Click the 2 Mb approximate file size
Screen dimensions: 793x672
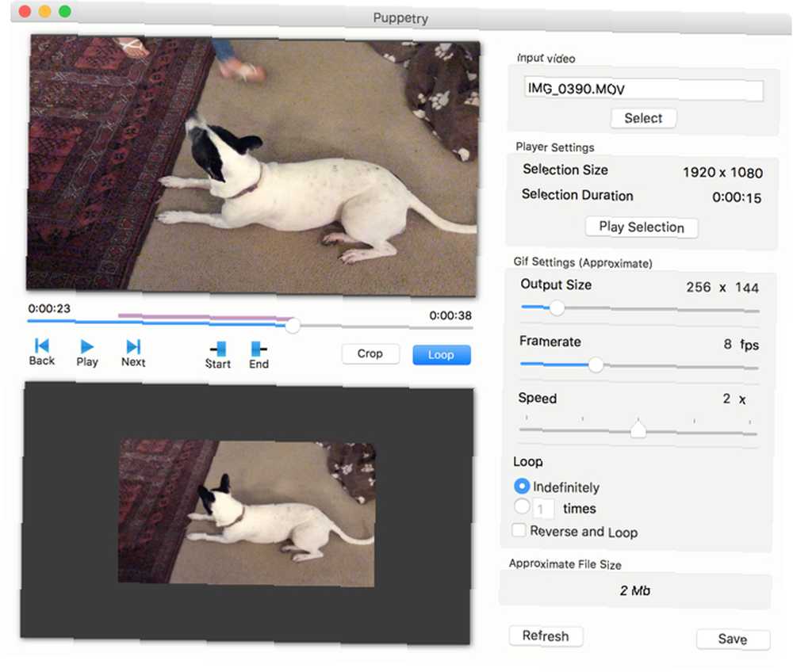click(x=635, y=590)
